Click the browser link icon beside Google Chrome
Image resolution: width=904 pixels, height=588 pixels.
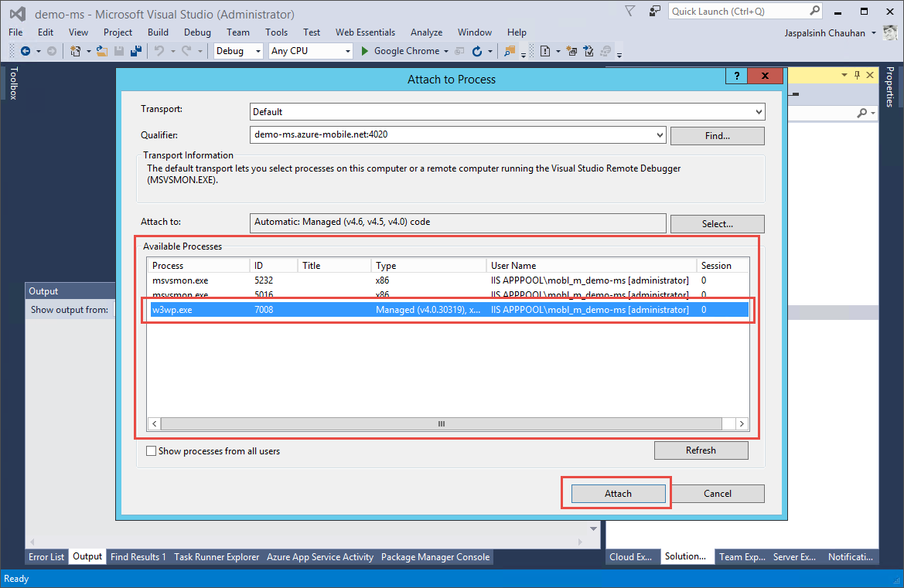point(459,51)
